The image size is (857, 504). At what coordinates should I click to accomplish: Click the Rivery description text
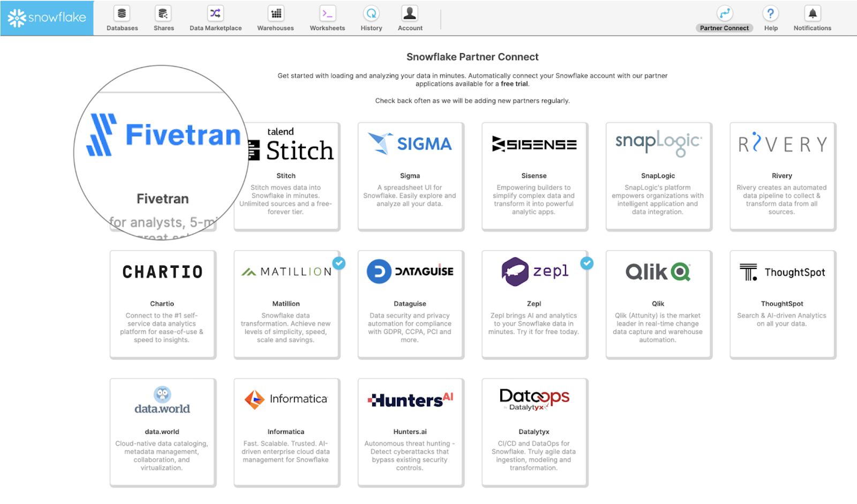[781, 200]
